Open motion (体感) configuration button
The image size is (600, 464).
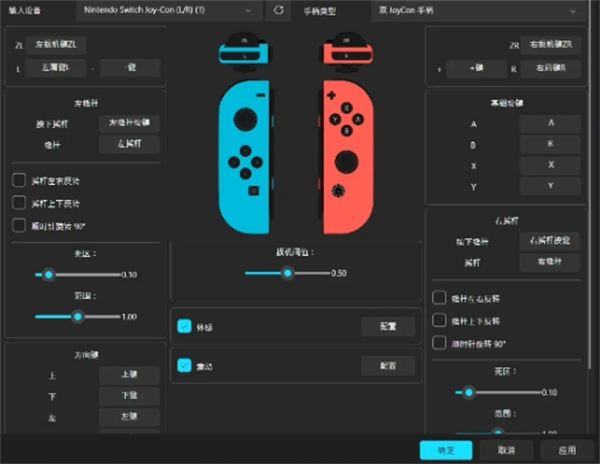click(x=388, y=326)
